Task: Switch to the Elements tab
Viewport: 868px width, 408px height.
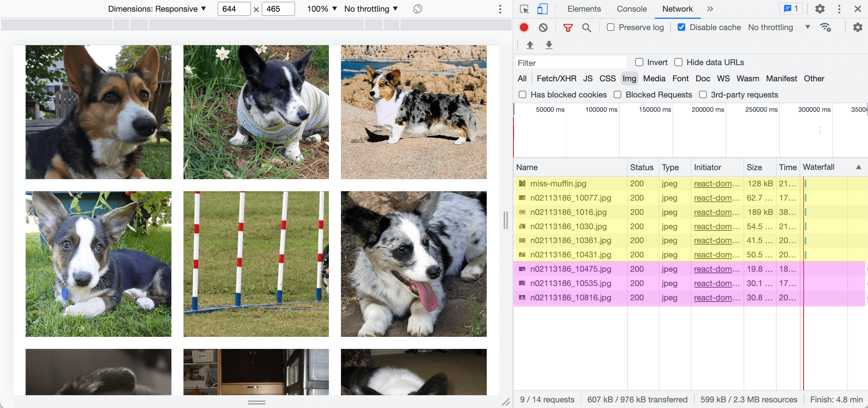Action: coord(584,9)
